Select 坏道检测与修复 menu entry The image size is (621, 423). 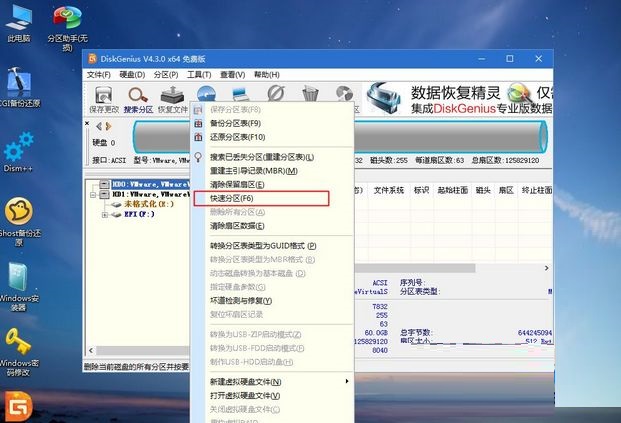[x=273, y=301]
